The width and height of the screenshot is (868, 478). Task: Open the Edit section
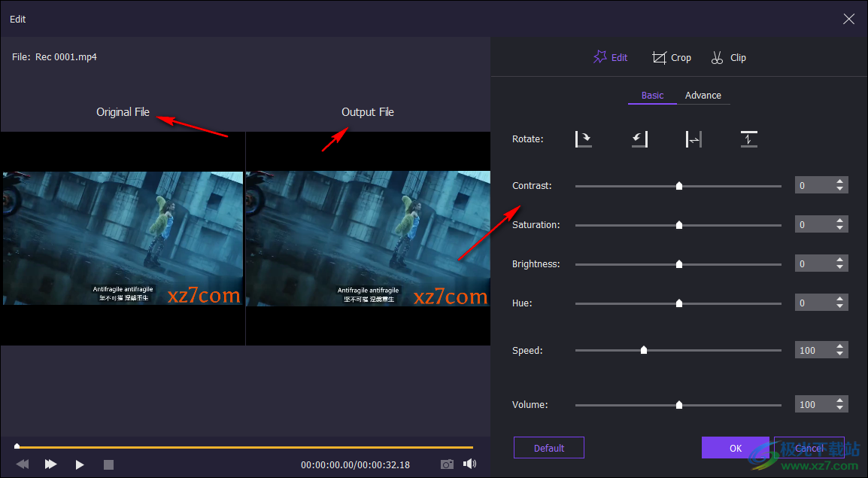click(611, 58)
